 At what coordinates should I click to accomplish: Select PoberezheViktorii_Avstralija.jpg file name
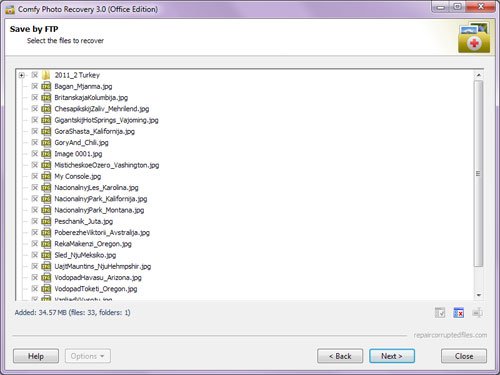[102, 233]
